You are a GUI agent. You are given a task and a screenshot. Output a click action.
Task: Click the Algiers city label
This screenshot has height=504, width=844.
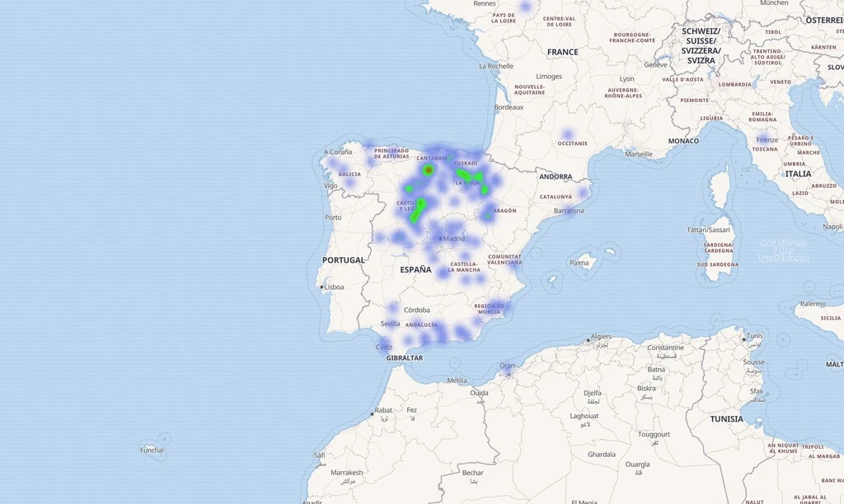click(x=601, y=337)
